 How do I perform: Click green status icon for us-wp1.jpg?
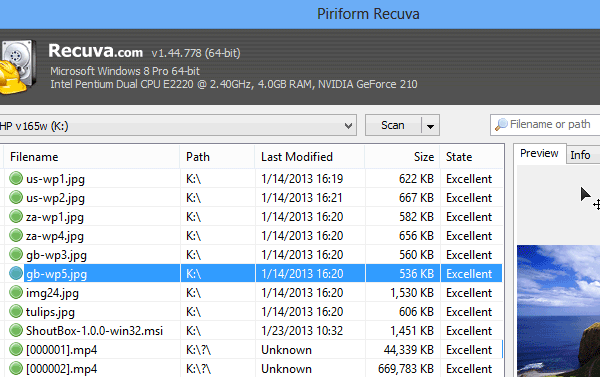point(16,178)
